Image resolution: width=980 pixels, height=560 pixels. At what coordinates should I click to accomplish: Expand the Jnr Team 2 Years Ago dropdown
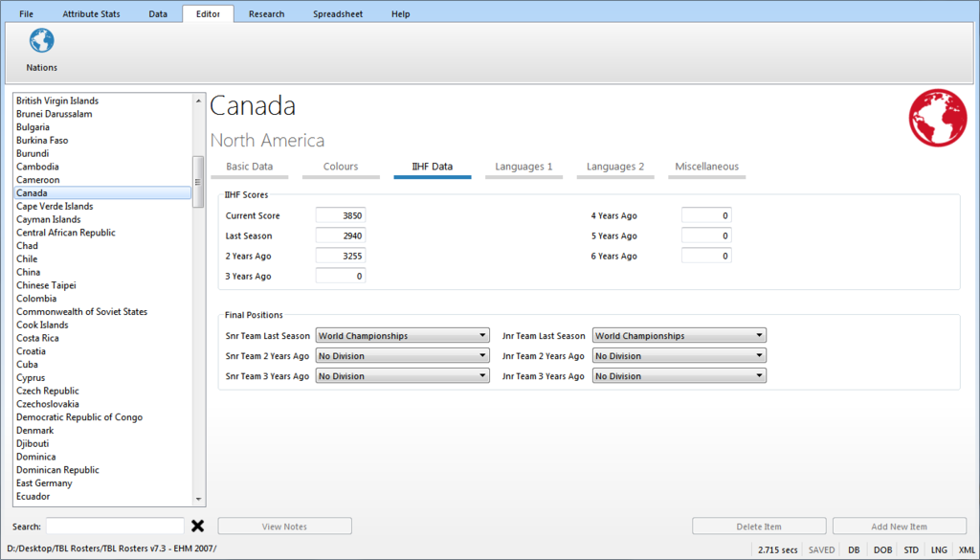(x=679, y=356)
